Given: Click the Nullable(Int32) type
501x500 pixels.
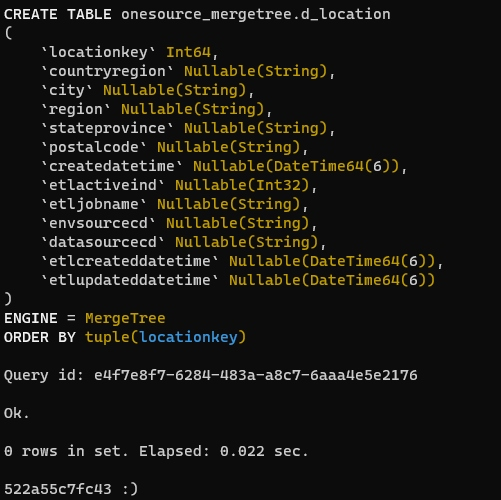Looking at the screenshot, I should pyautogui.click(x=242, y=185).
